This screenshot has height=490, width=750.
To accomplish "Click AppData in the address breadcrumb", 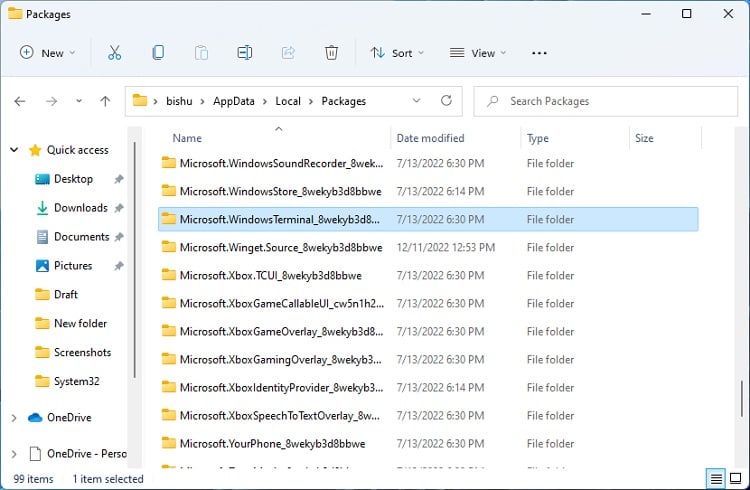I will tap(234, 101).
